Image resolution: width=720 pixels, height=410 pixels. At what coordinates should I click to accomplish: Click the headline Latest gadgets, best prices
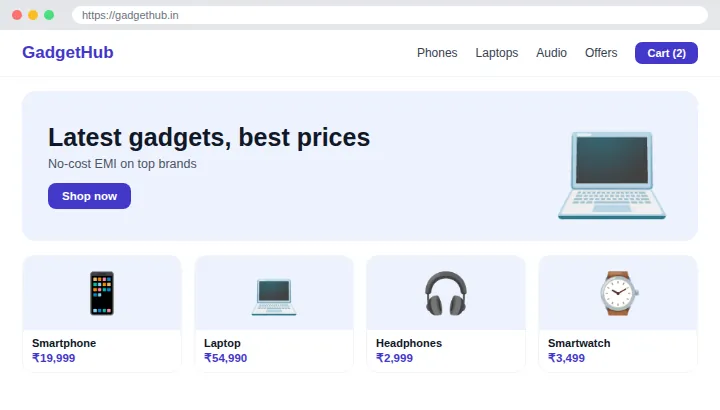[209, 137]
